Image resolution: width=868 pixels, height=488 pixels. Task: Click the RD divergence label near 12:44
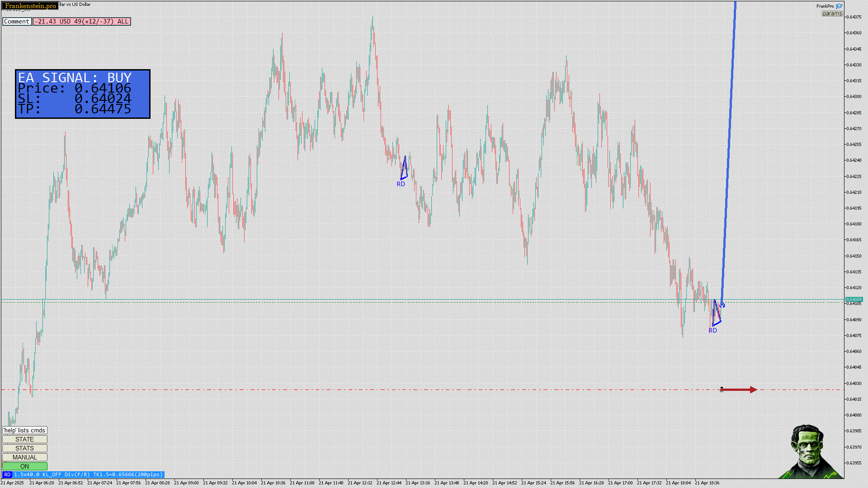coord(401,184)
